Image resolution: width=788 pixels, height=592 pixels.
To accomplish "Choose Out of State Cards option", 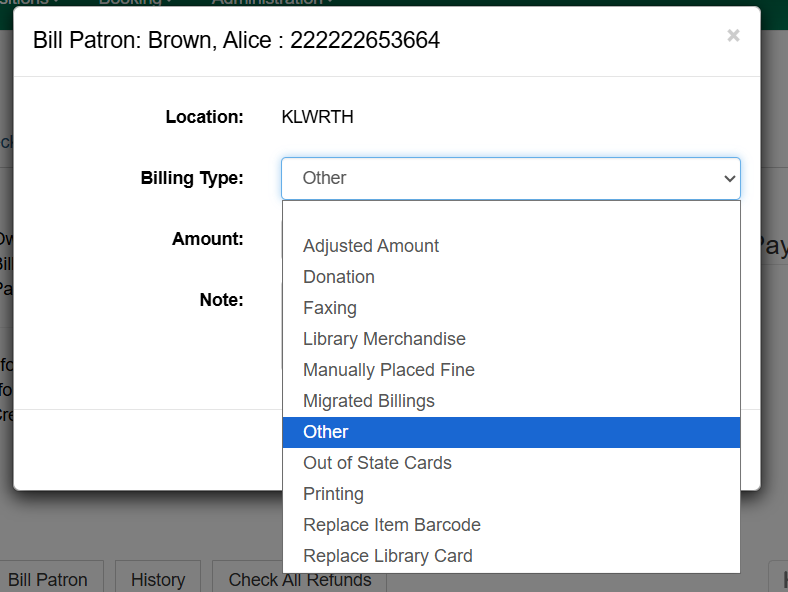I will [377, 463].
